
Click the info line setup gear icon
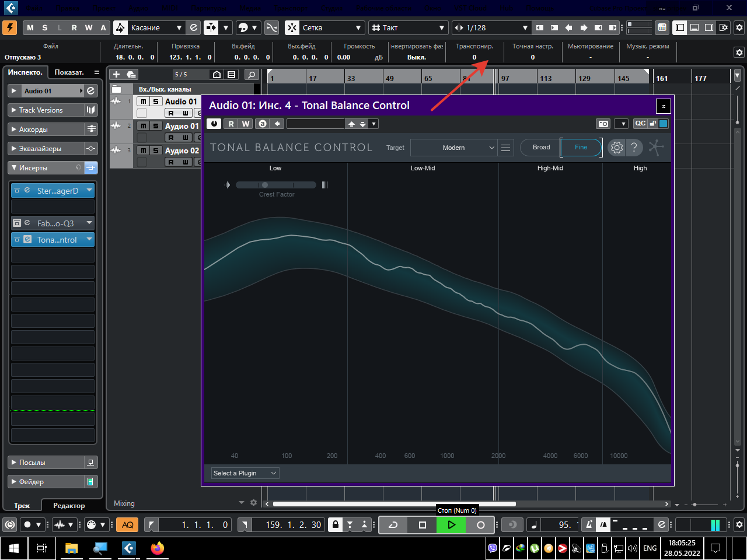(739, 52)
